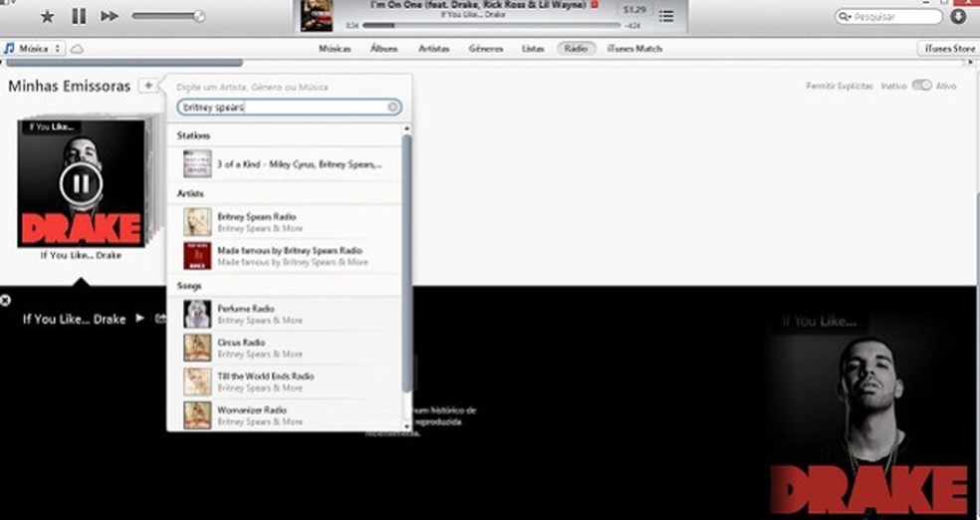Click the Minhas Emissoras heading
The height and width of the screenshot is (520, 980).
pos(70,87)
